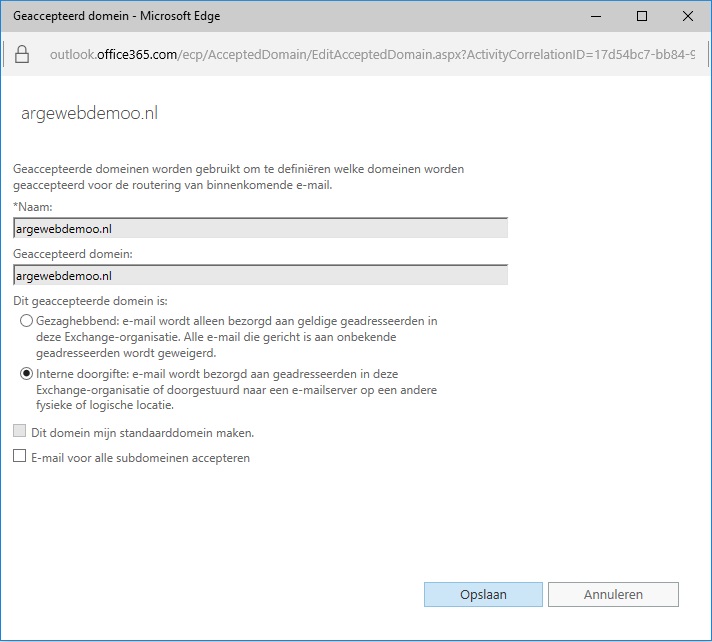Select the Interne doorgifte radio button
The image size is (712, 642).
[x=26, y=374]
